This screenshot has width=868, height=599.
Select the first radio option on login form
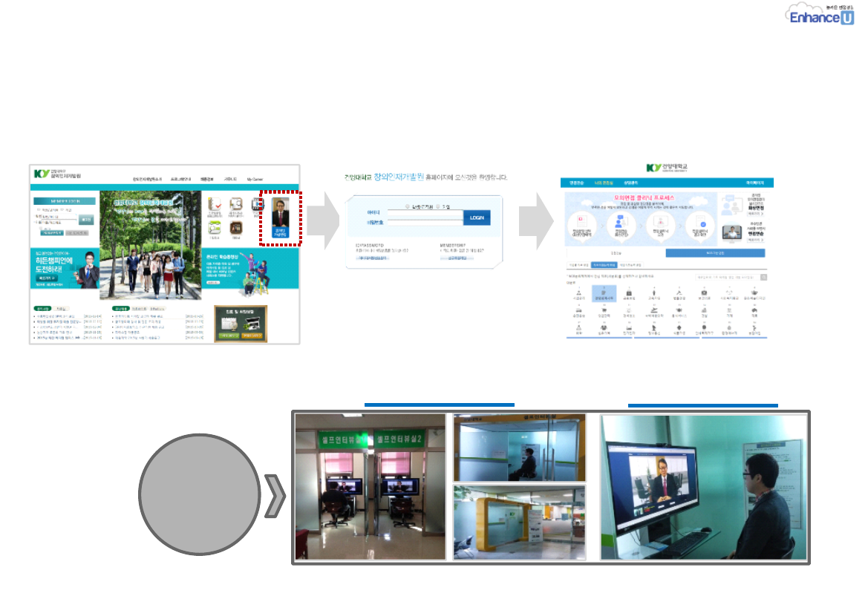click(x=408, y=206)
